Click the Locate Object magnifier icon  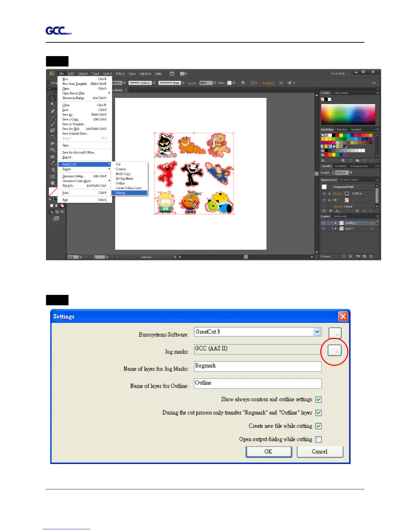coord(344,256)
